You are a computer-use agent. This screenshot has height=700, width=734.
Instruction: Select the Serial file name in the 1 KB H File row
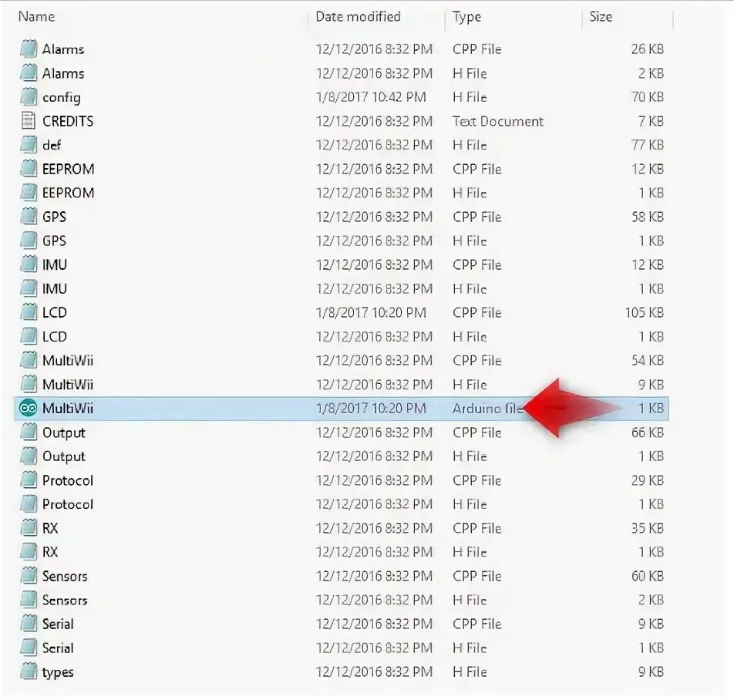58,648
